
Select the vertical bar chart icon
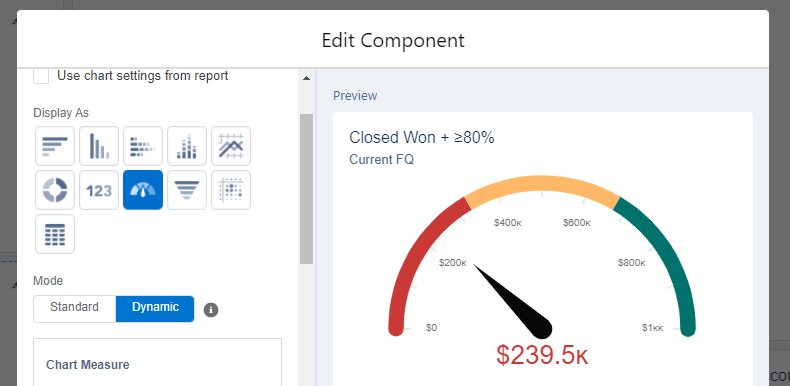point(99,146)
